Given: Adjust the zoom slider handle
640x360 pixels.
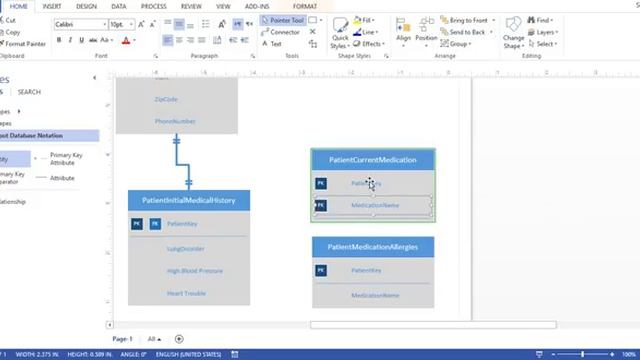Looking at the screenshot, I should pos(582,354).
